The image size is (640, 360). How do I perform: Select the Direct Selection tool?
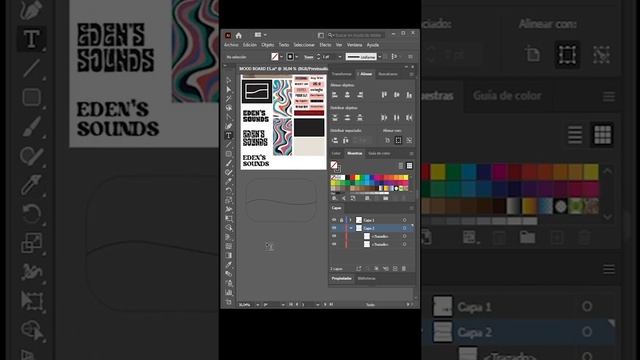pyautogui.click(x=229, y=90)
